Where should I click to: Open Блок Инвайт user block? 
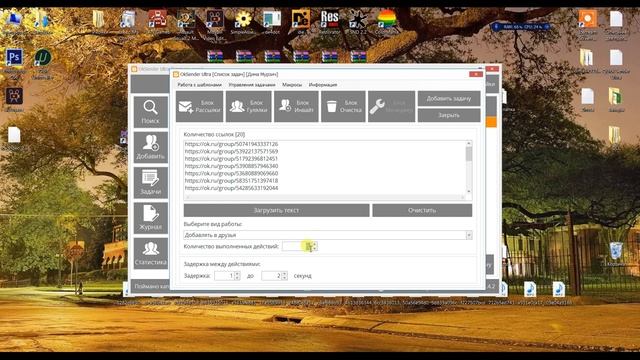(296, 107)
